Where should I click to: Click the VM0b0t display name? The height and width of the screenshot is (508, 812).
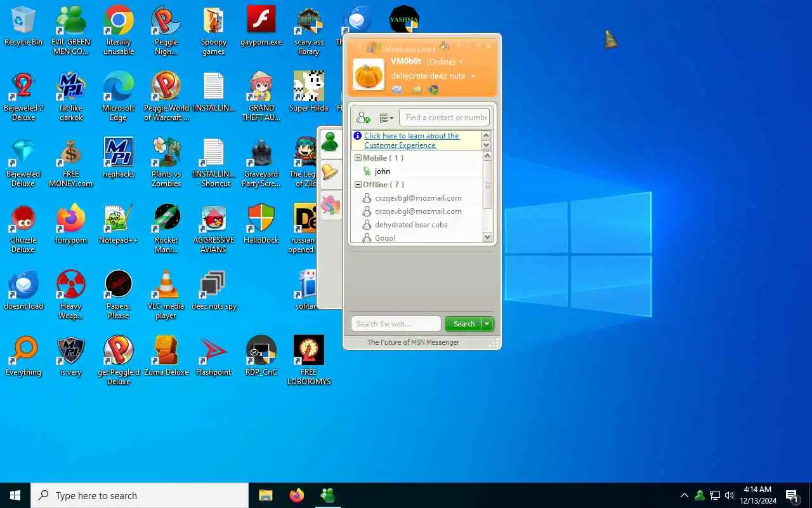406,62
